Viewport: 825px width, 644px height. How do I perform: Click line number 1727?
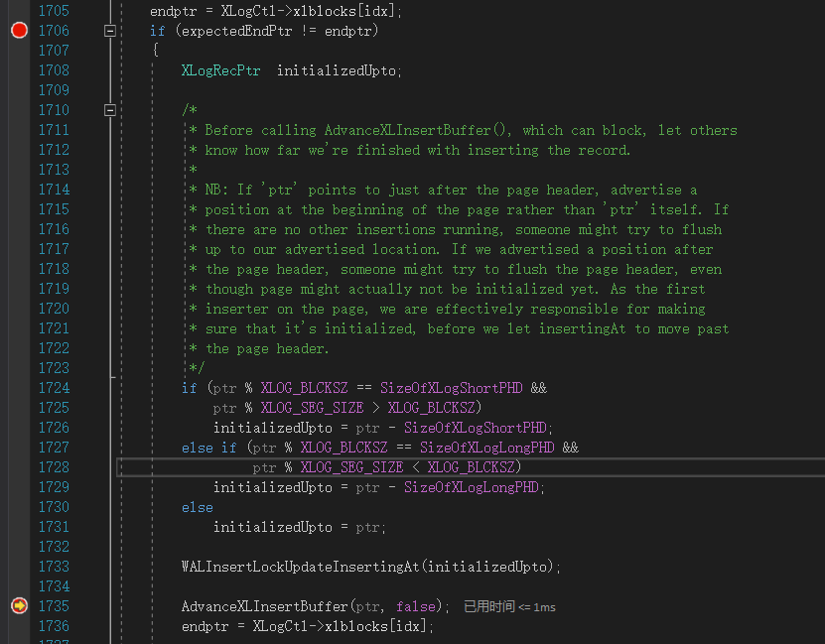coord(54,447)
